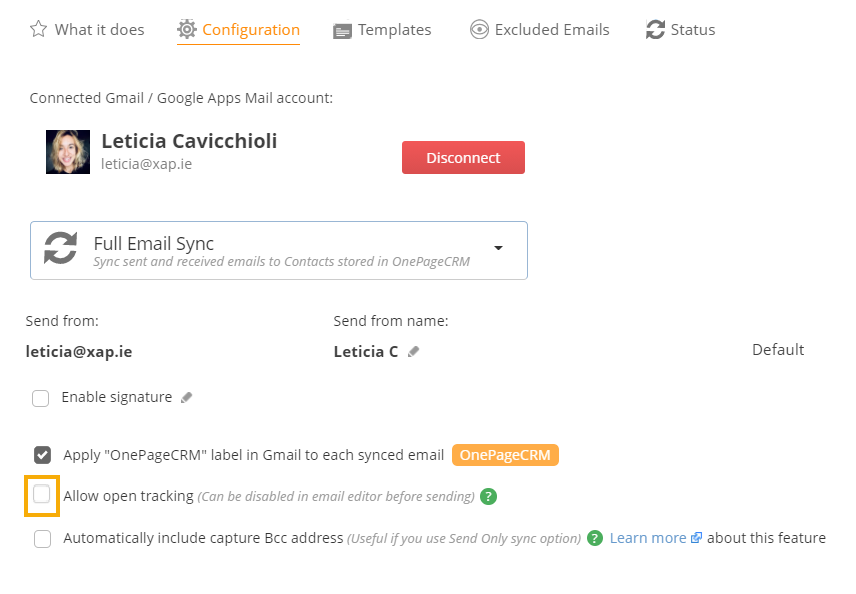Open the Full Email Sync selector box

tap(279, 251)
